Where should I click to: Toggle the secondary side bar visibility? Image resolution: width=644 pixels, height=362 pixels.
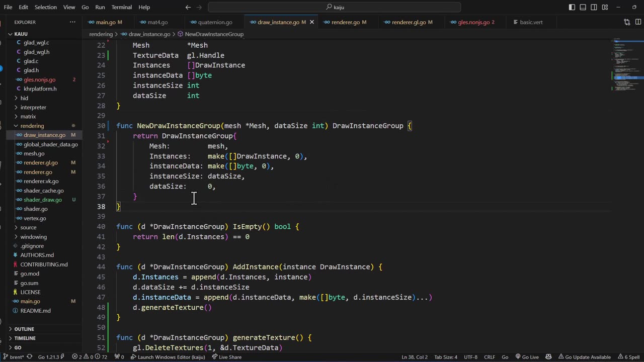point(594,7)
